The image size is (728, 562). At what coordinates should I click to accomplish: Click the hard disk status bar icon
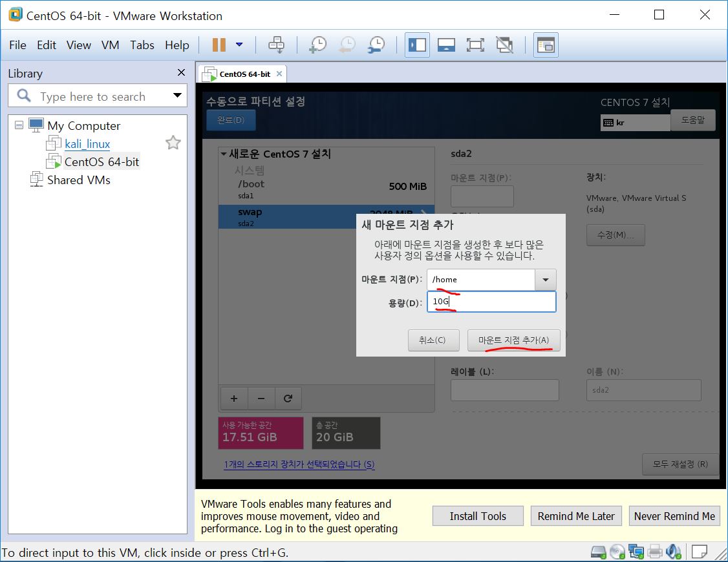599,552
